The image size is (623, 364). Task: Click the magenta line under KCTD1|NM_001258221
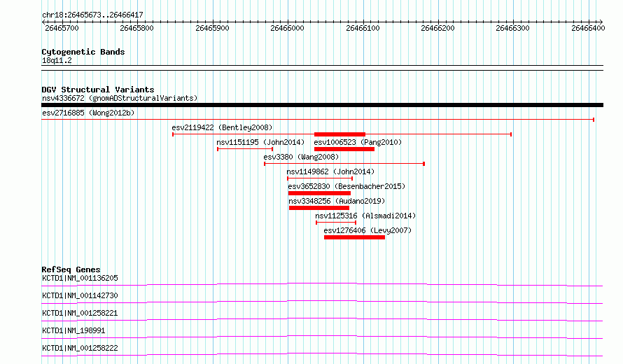pyautogui.click(x=322, y=319)
